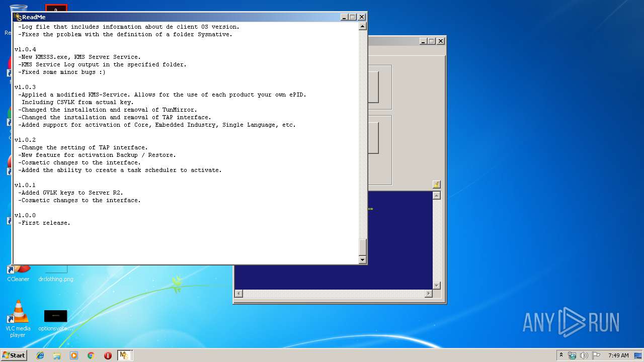644x362 pixels.
Task: Maximize the ReadMe window
Action: [353, 17]
